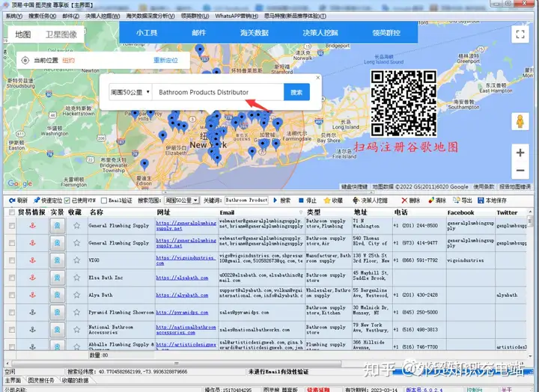Switch to the 领英群控 blue tab
Viewport: 539px width, 392px height.
pyautogui.click(x=386, y=33)
